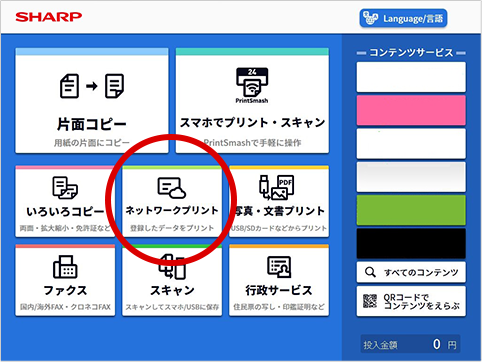Tap the black content service tile
Viewport: 482px width, 362px height.
pyautogui.click(x=411, y=243)
